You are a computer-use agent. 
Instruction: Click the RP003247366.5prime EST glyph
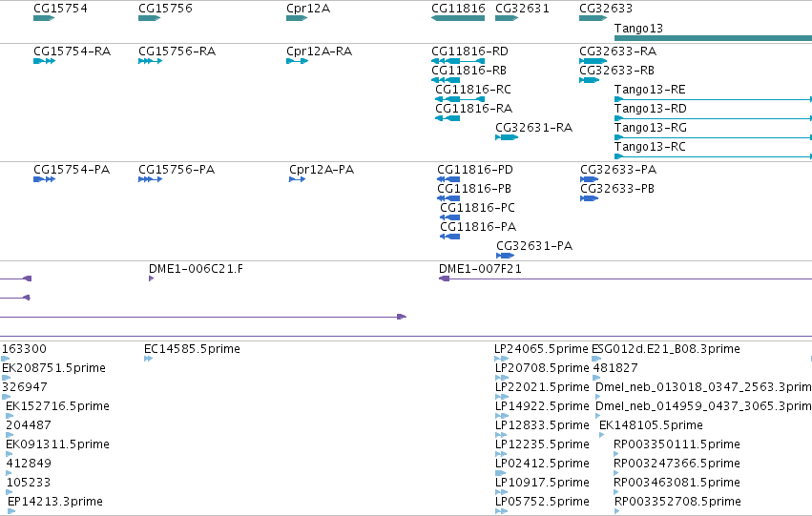click(x=616, y=474)
